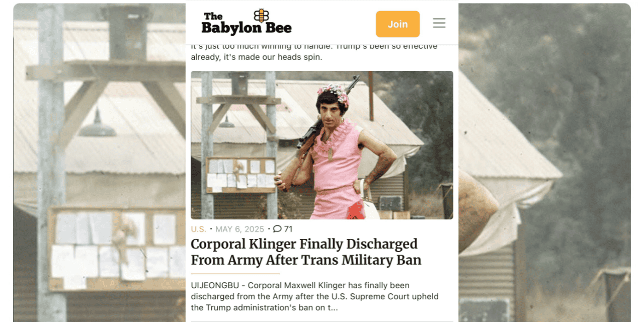This screenshot has height=322, width=644.
Task: Click the bee icon in the logo
Action: click(x=261, y=16)
